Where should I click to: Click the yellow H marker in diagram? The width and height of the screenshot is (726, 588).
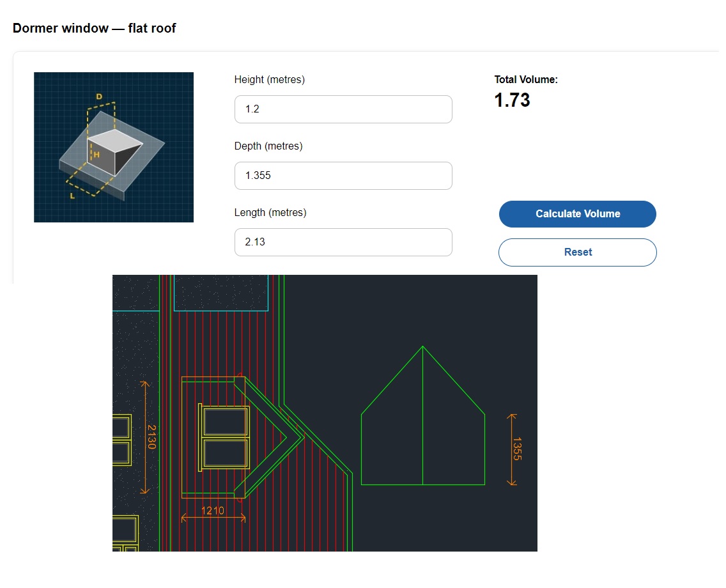point(97,155)
